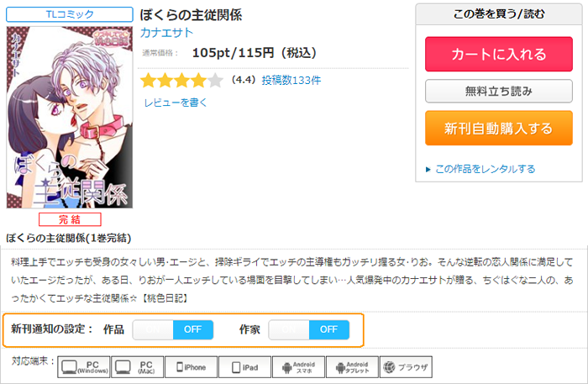Open the 投稿数133件 reviews link
The height and width of the screenshot is (384, 588).
click(x=291, y=81)
